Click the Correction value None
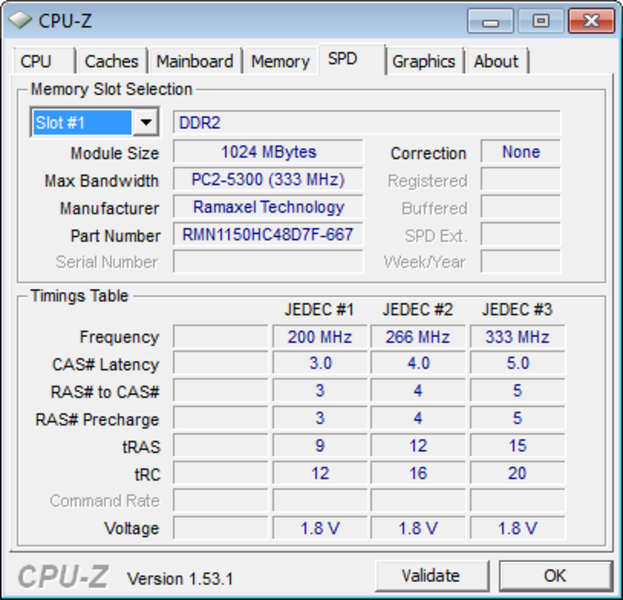The height and width of the screenshot is (600, 623). point(521,152)
